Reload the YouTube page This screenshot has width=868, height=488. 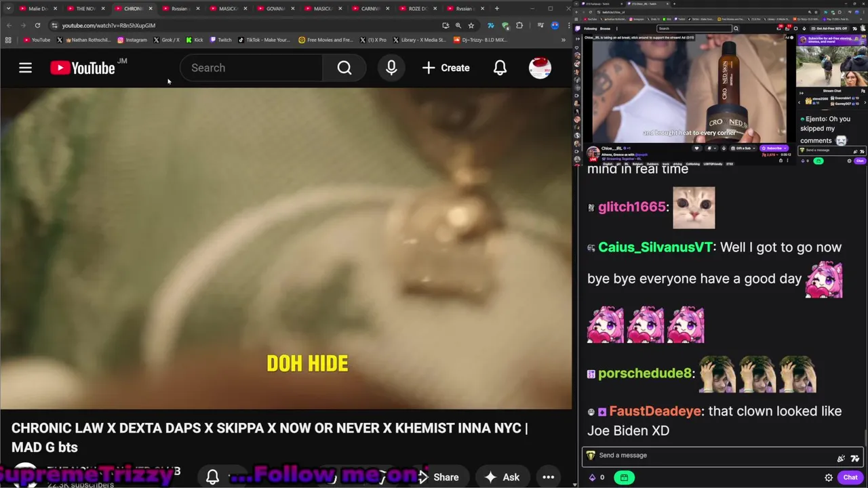(37, 25)
